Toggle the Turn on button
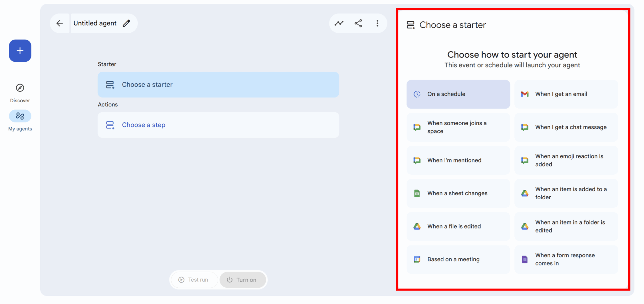Image resolution: width=644 pixels, height=304 pixels. (x=242, y=280)
